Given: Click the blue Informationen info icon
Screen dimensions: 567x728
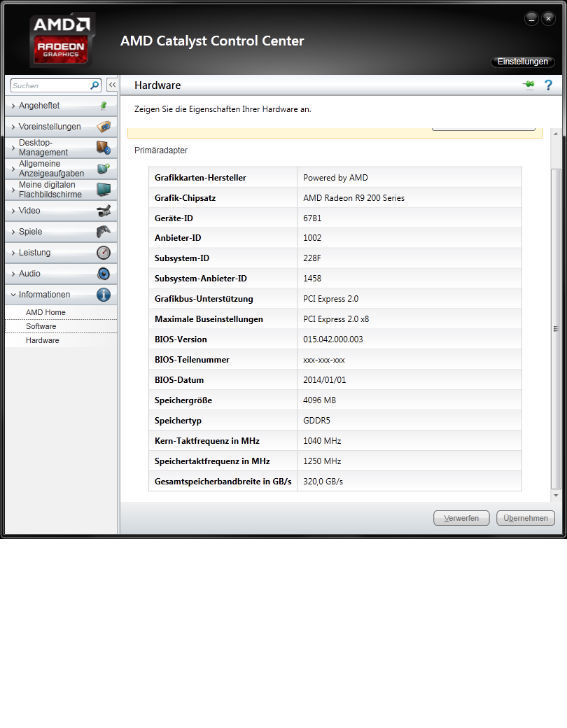Looking at the screenshot, I should [x=104, y=295].
